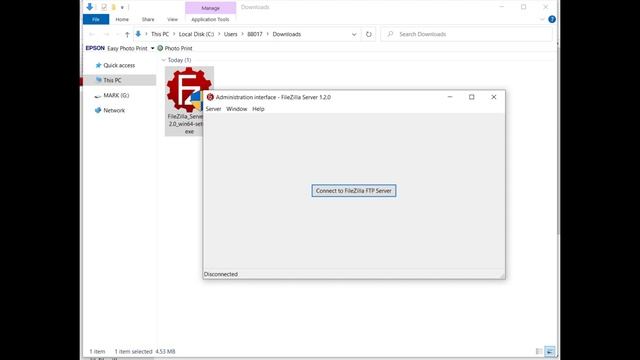Click the Explorer back arrow
This screenshot has width=640, height=360.
pos(92,34)
